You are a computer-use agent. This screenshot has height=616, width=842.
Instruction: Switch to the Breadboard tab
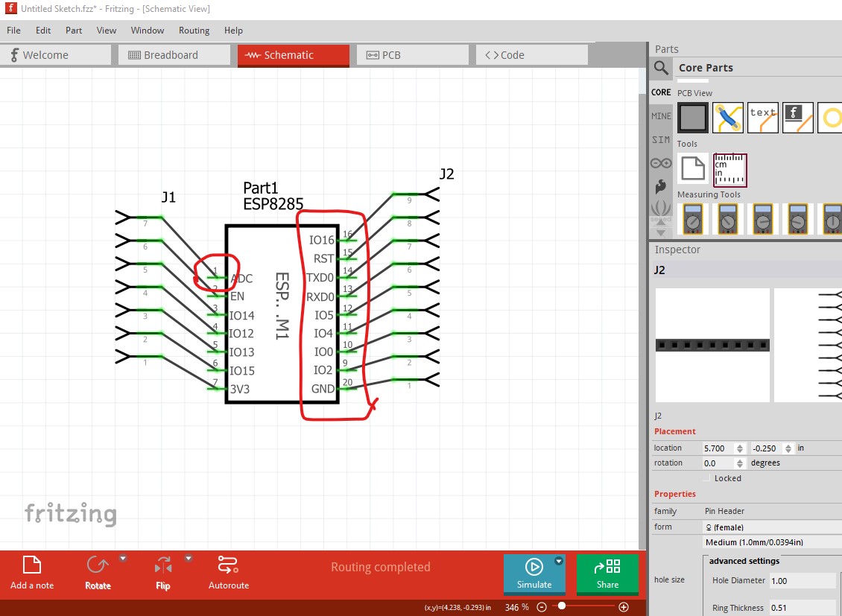click(171, 55)
